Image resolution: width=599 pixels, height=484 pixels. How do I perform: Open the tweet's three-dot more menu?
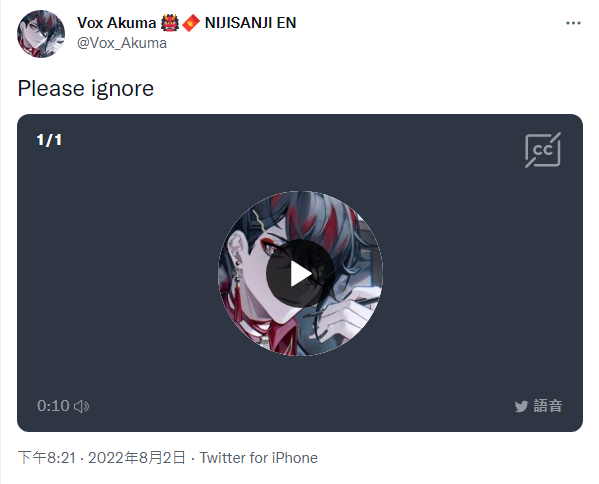pos(573,23)
